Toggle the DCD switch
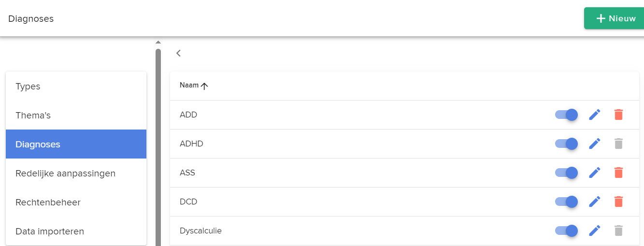Screen dimensions: 644x246 coord(566,202)
